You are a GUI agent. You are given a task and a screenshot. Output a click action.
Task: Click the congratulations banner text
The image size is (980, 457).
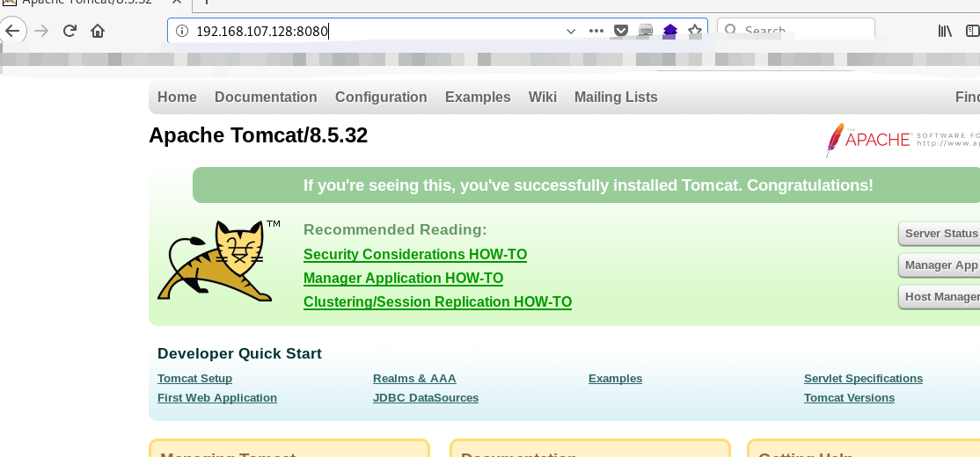(589, 185)
